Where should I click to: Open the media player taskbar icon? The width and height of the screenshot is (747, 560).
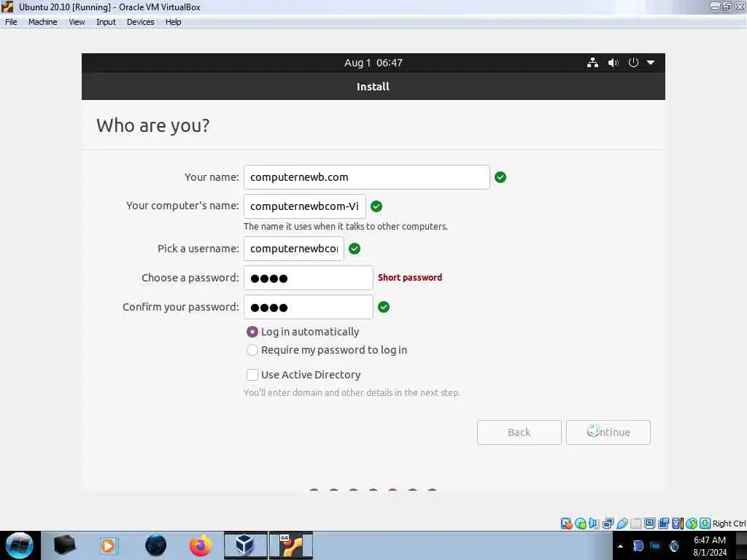pyautogui.click(x=108, y=545)
